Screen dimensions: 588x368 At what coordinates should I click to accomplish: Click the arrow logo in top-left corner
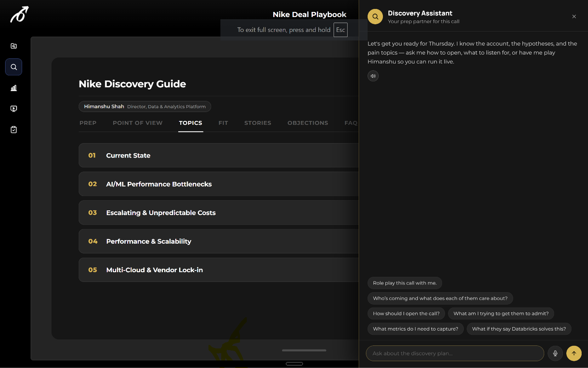[20, 14]
